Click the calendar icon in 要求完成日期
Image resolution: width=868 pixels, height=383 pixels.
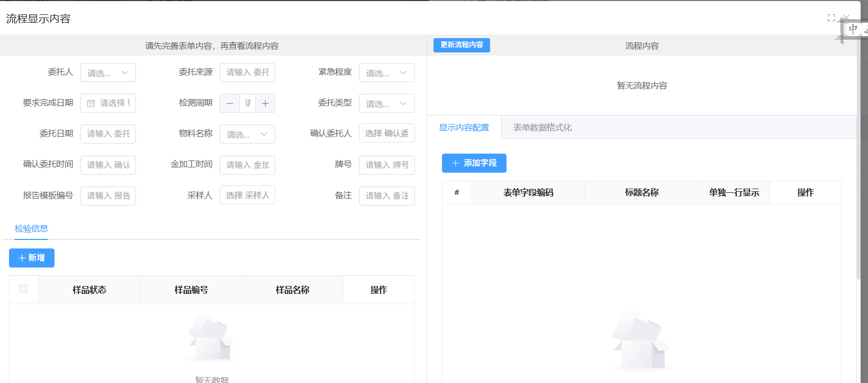coord(91,103)
